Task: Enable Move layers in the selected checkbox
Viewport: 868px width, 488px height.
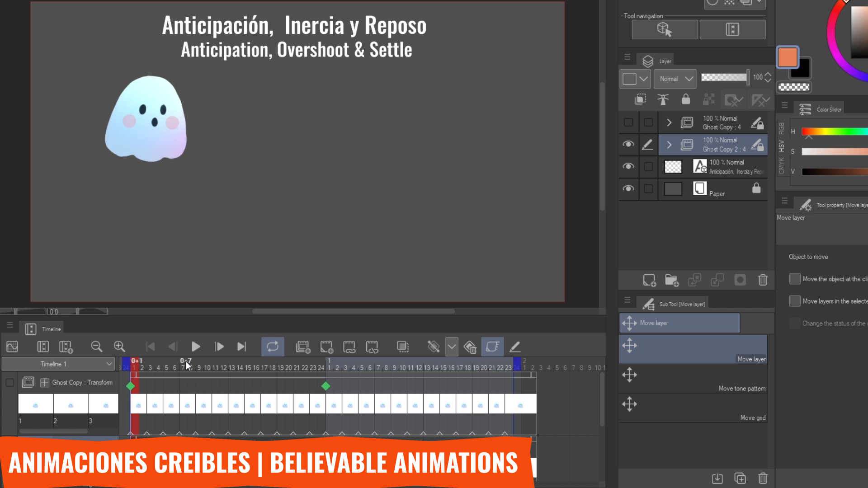Action: (x=795, y=301)
